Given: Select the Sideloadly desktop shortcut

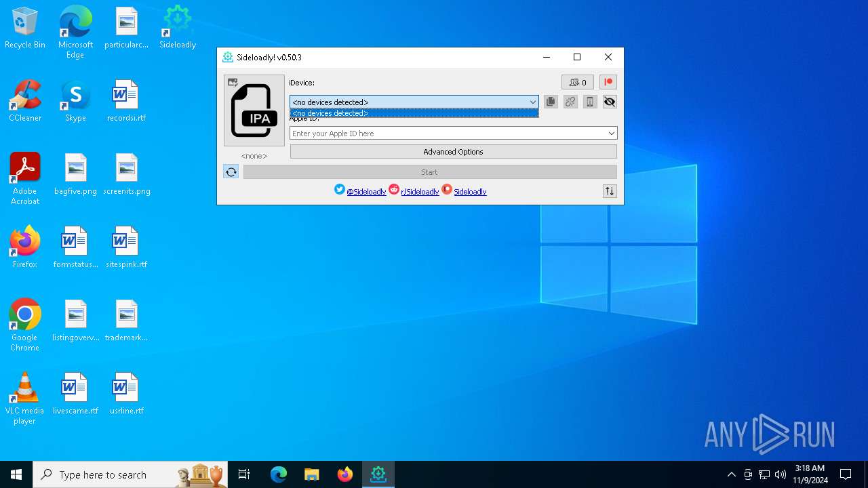Looking at the screenshot, I should [178, 28].
